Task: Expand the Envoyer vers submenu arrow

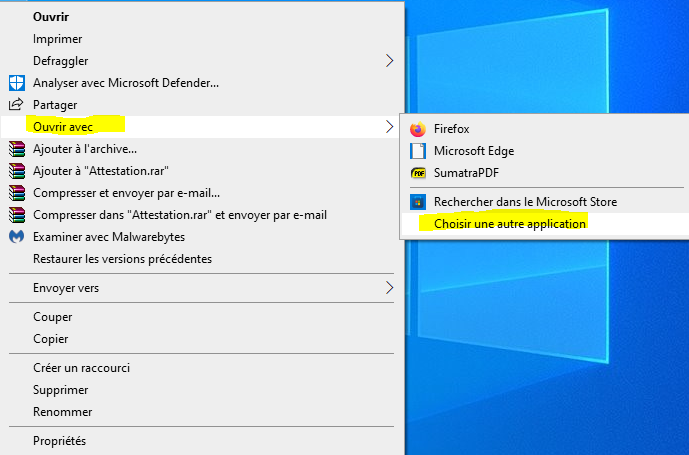Action: point(389,288)
